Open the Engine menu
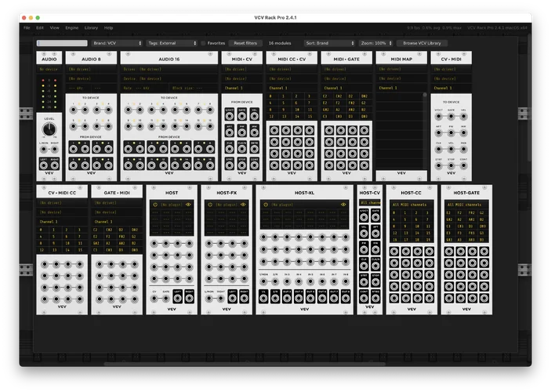 point(71,27)
